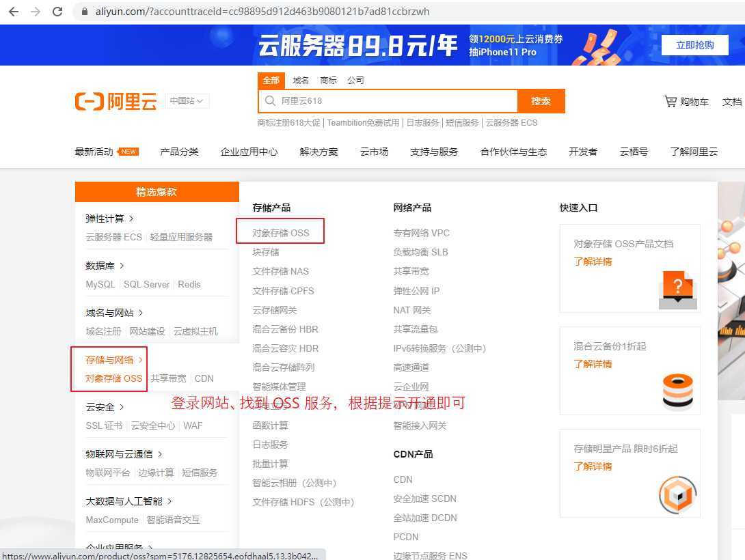
Task: Click the magnifier icon in search box
Action: click(271, 100)
